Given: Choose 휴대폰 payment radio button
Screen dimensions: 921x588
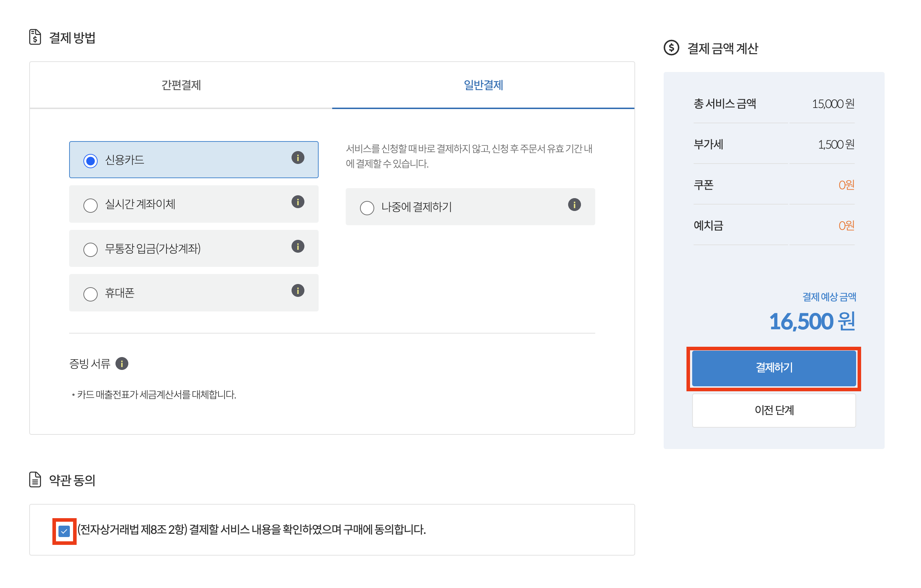Looking at the screenshot, I should pos(91,294).
